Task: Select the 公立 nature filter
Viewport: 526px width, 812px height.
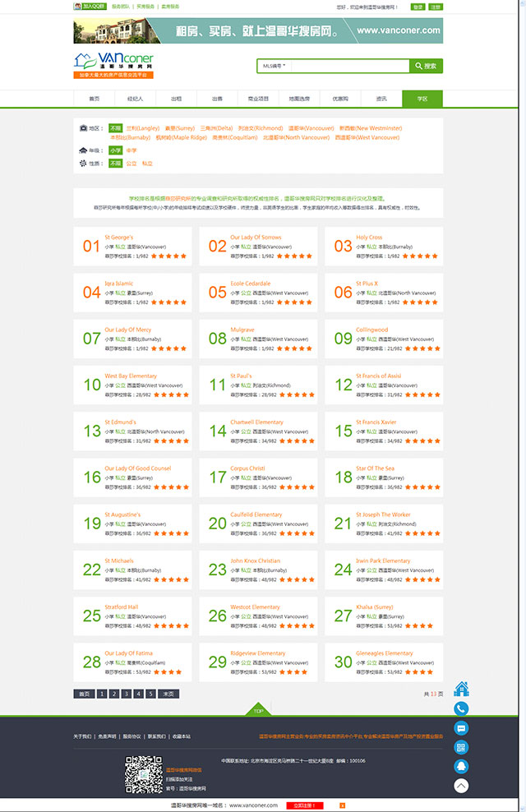Action: [131, 164]
